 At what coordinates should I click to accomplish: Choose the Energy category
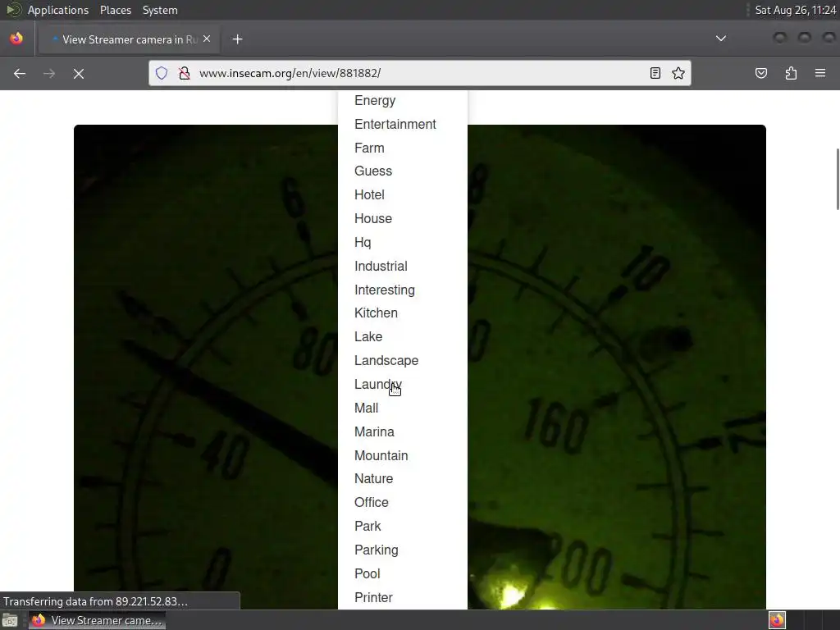click(375, 101)
